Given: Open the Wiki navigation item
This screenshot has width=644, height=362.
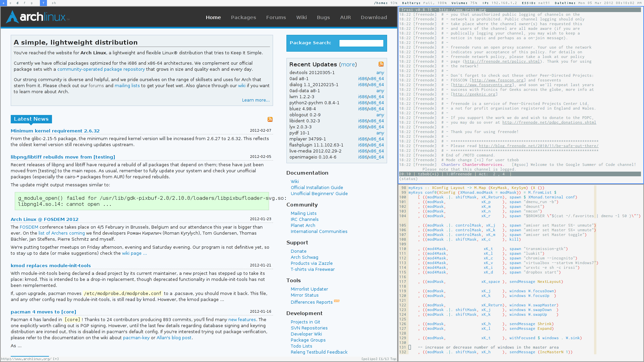Looking at the screenshot, I should [302, 17].
